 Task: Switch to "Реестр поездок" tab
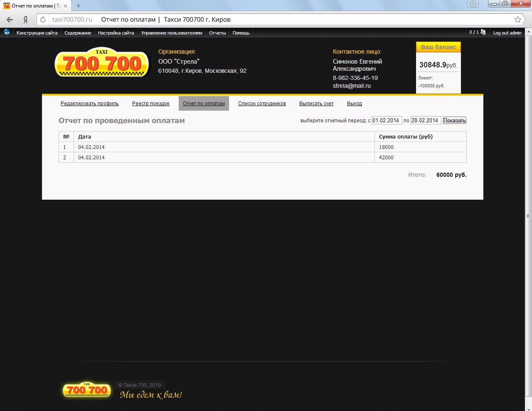(x=151, y=104)
